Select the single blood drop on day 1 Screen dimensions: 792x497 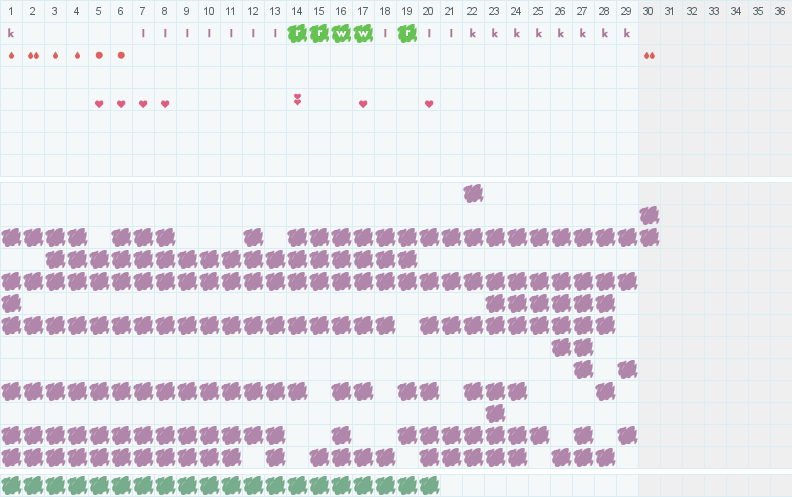(x=11, y=55)
